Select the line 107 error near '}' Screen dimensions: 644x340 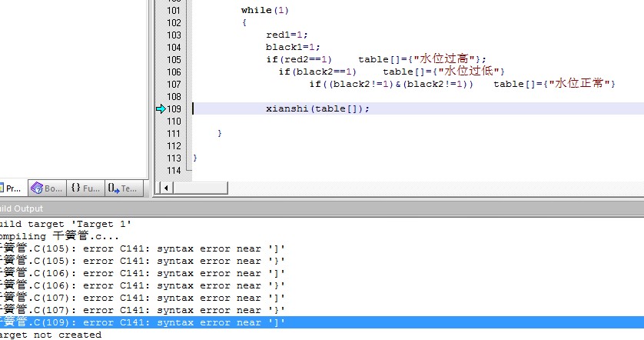coord(141,311)
